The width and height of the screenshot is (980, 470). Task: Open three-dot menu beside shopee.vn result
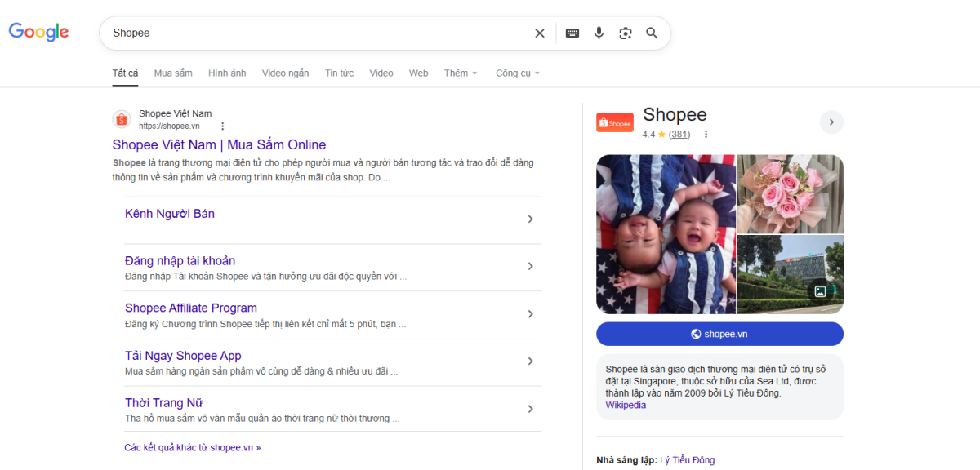[x=222, y=126]
